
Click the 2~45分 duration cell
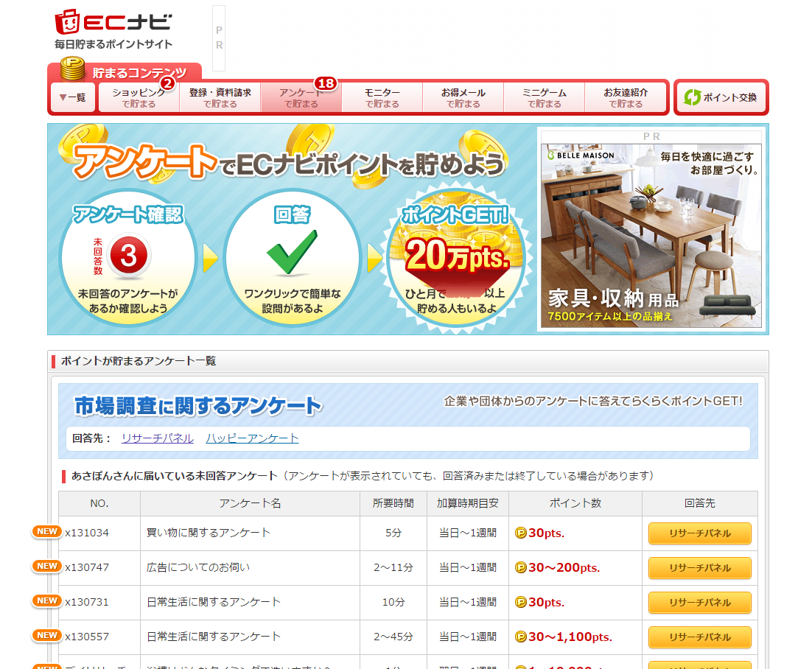[x=393, y=637]
